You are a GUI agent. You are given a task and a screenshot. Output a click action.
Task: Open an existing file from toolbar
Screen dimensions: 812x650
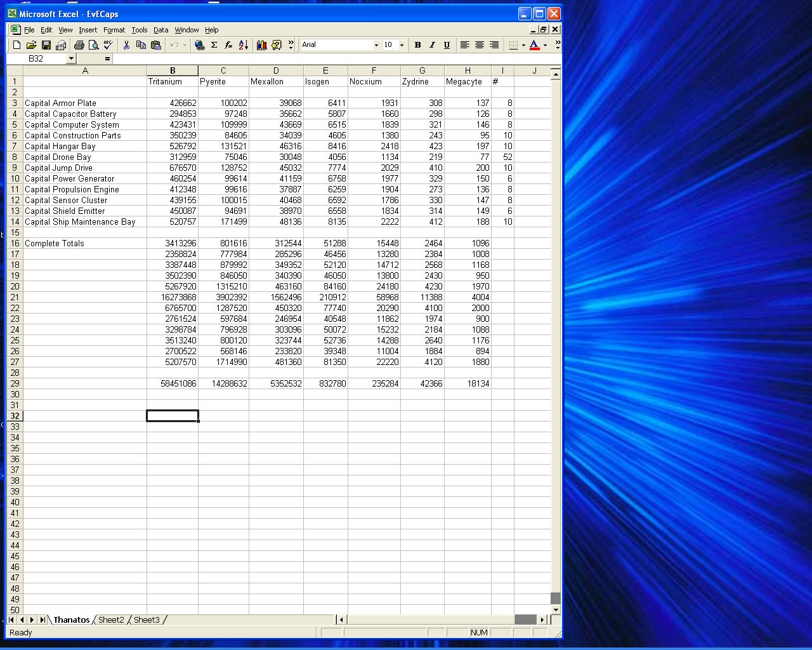[32, 45]
